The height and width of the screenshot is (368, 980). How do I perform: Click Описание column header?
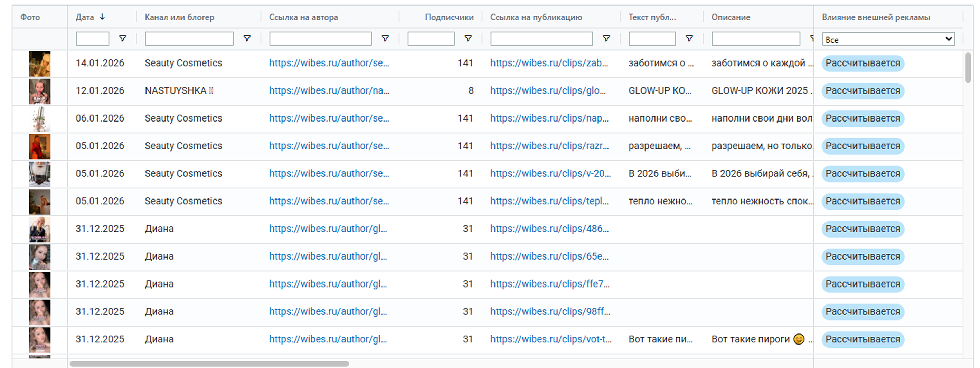[731, 17]
